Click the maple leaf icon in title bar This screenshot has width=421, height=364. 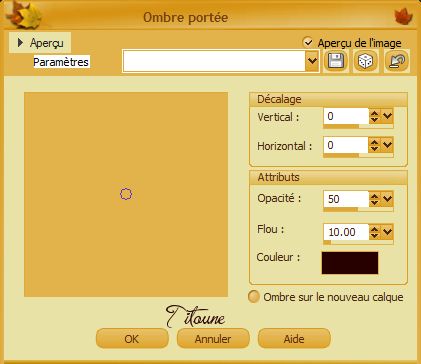point(403,16)
